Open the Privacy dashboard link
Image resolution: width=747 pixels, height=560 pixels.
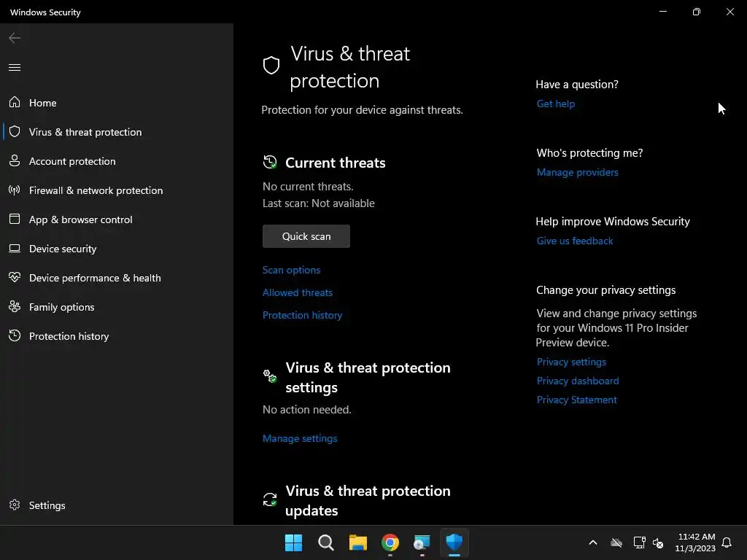pyautogui.click(x=578, y=381)
